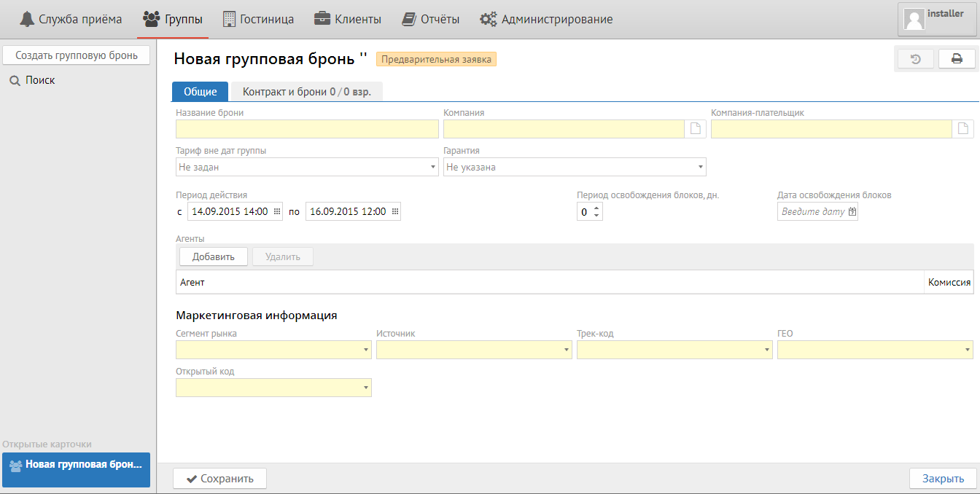Click Добавить to add an agent

coord(213,256)
